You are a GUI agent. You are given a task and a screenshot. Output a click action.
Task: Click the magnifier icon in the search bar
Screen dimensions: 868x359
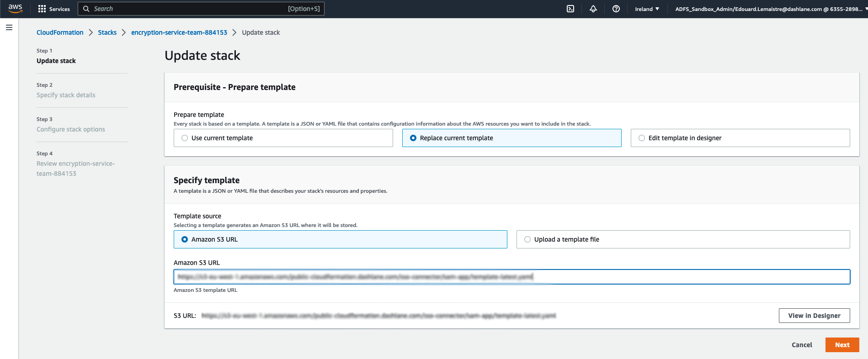(86, 9)
